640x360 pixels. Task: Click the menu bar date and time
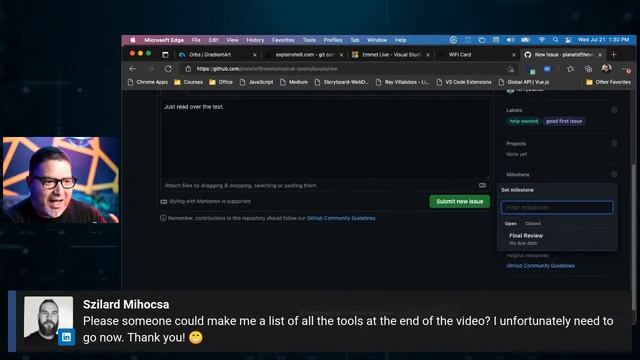point(603,40)
